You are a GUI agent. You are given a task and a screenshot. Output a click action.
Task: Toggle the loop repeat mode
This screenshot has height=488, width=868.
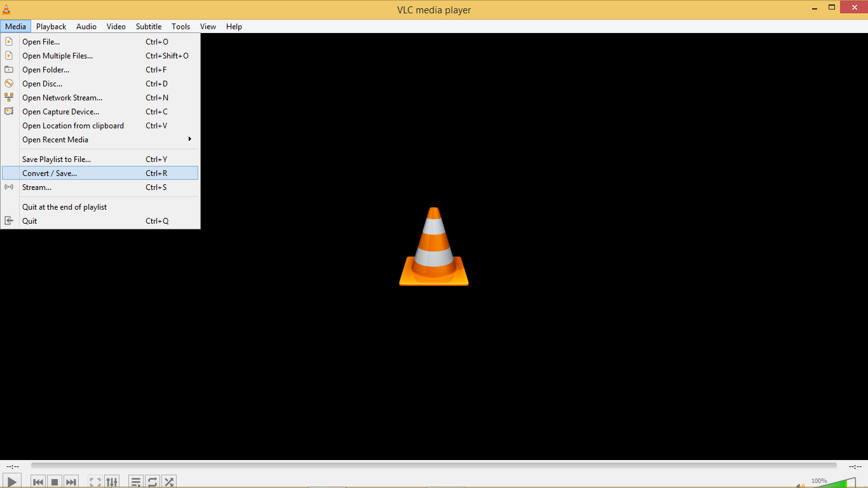pos(153,482)
